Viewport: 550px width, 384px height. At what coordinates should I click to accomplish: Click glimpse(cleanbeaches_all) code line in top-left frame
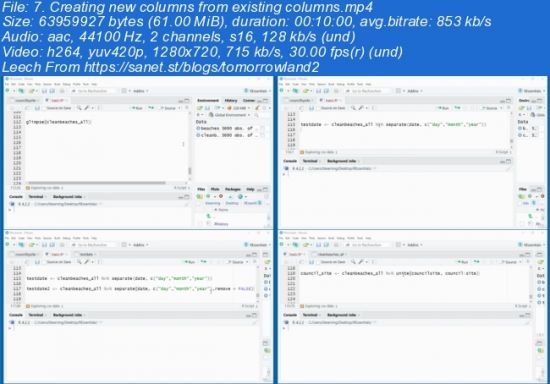59,122
